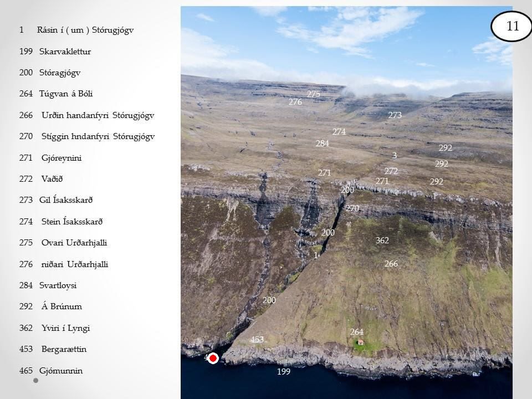Select the legend entry 'Bergarættin'
The height and width of the screenshot is (399, 532).
pos(64,349)
